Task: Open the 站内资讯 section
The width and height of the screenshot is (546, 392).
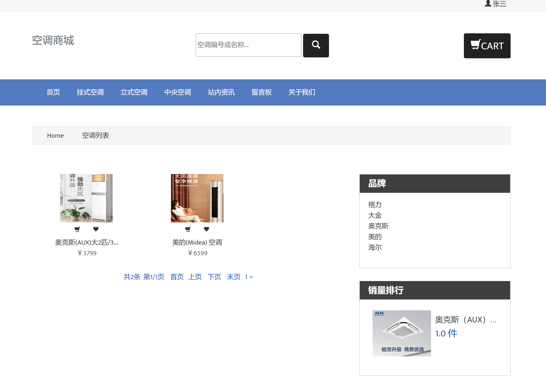Action: pos(221,92)
